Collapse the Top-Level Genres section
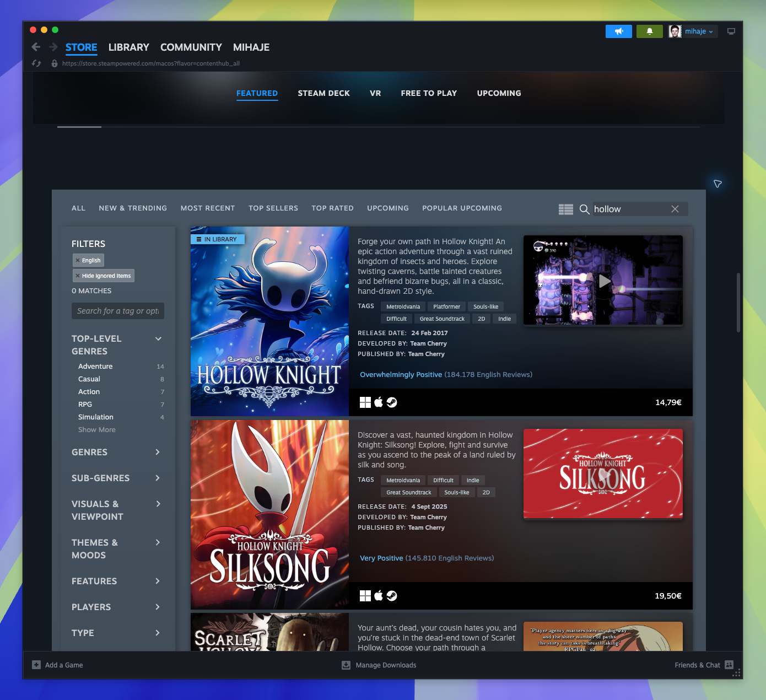The image size is (766, 700). coord(158,338)
